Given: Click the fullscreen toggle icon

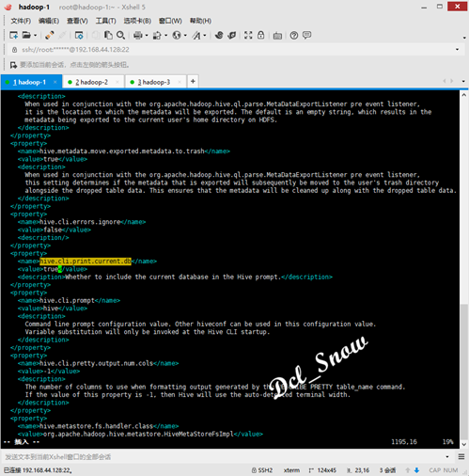Looking at the screenshot, I should [248, 35].
